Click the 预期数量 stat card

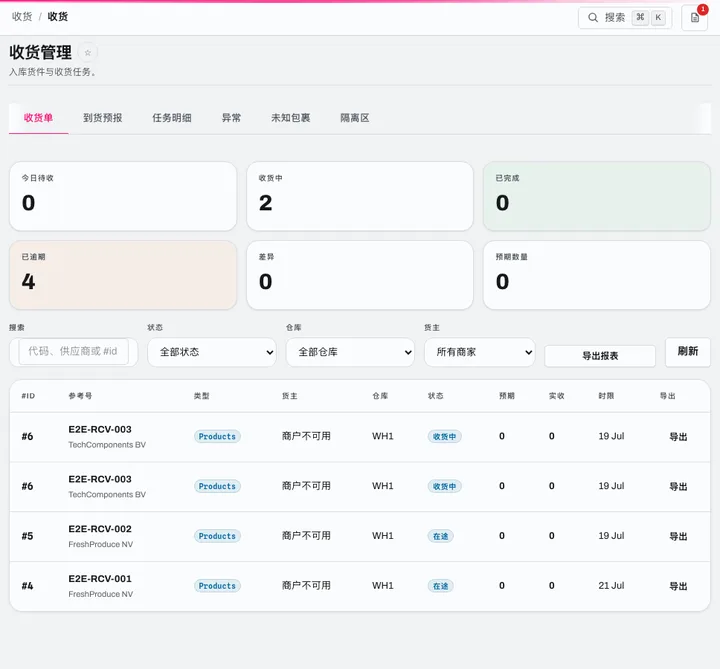click(597, 275)
